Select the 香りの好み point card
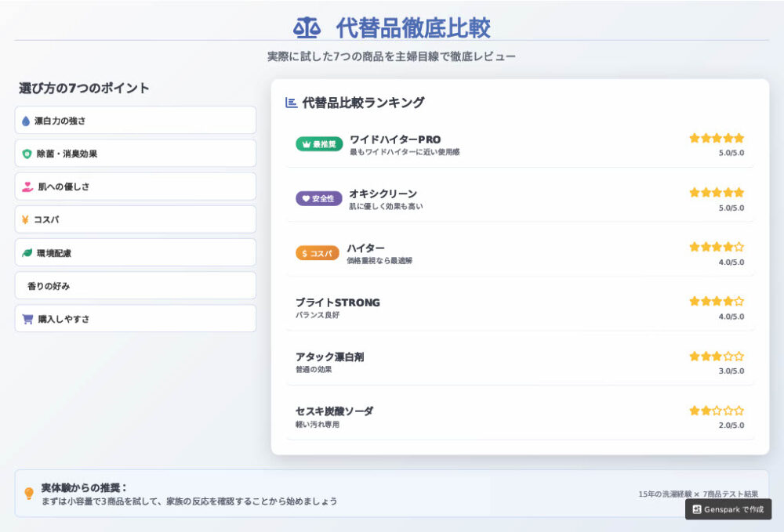The width and height of the screenshot is (784, 532). [x=136, y=286]
